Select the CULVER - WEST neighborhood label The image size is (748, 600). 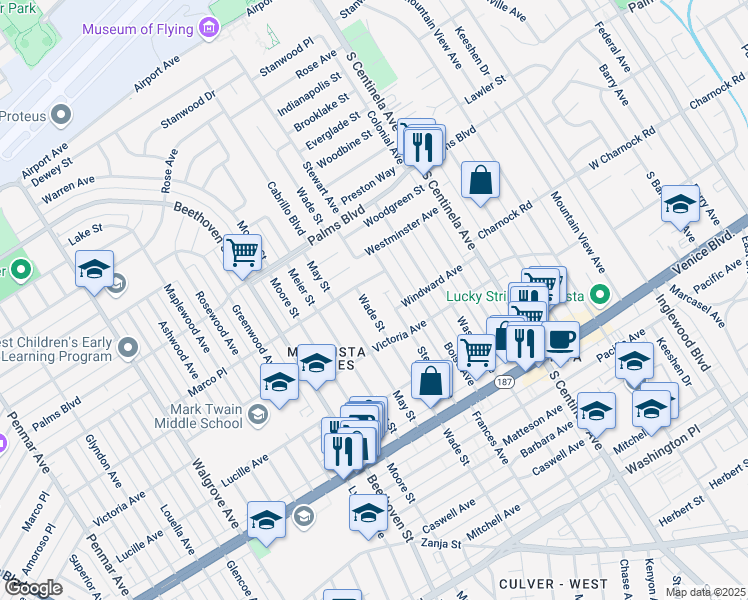click(553, 584)
